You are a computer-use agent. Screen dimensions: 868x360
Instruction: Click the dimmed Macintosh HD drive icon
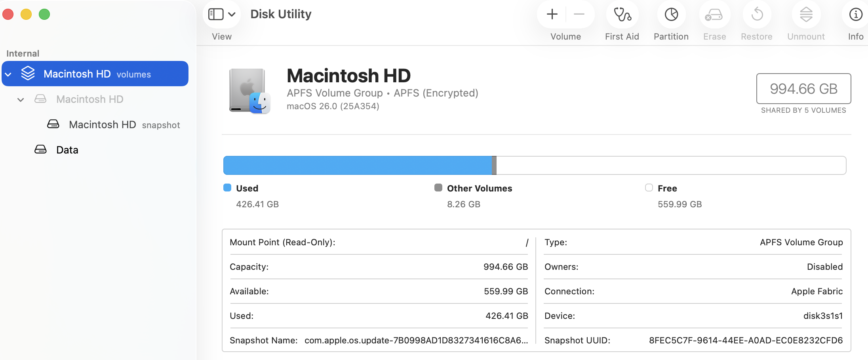40,99
